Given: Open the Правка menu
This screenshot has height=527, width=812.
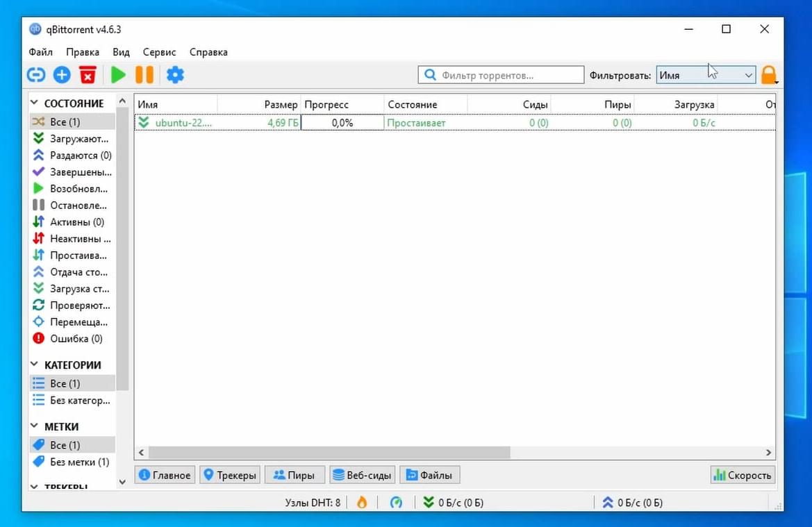Looking at the screenshot, I should [x=83, y=52].
